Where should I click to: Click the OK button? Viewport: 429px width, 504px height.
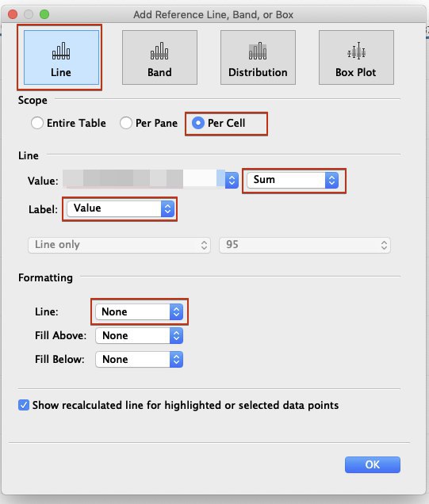point(373,465)
